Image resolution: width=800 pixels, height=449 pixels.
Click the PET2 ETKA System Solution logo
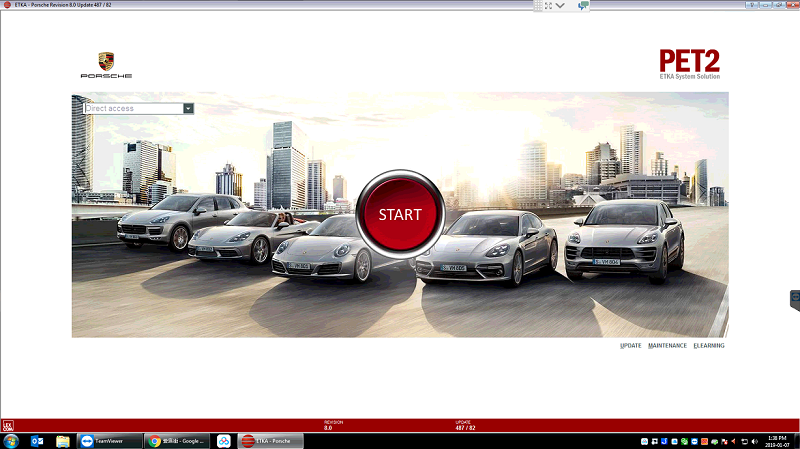coord(689,64)
